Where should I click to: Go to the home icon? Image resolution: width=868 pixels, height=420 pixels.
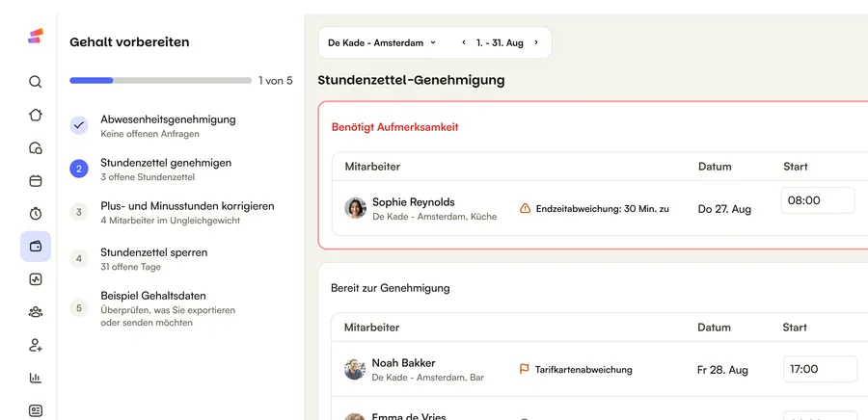click(x=36, y=115)
